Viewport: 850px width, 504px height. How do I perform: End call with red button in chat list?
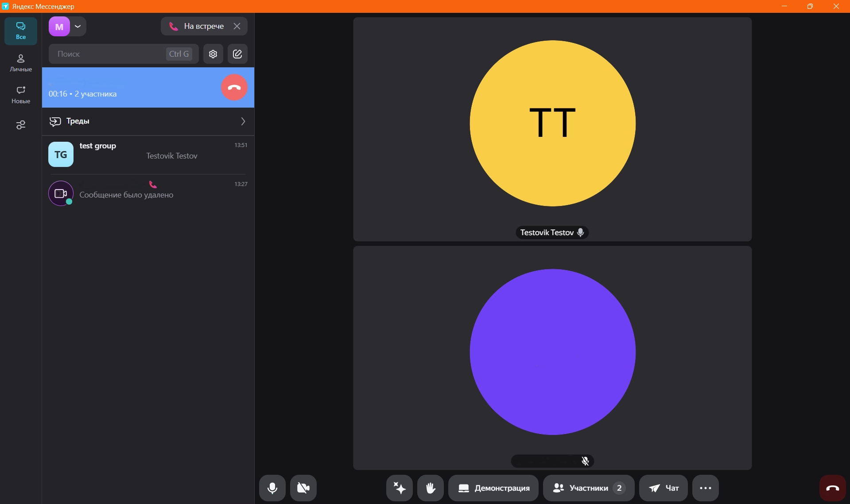click(234, 87)
